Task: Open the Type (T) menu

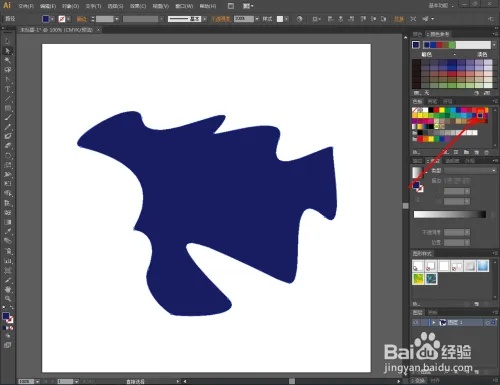Action: click(93, 6)
